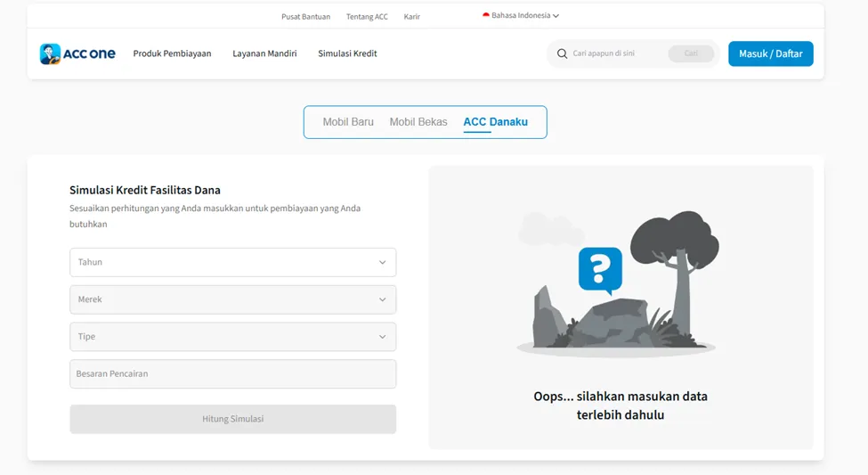The height and width of the screenshot is (475, 868).
Task: Open the Karir link
Action: 412,17
